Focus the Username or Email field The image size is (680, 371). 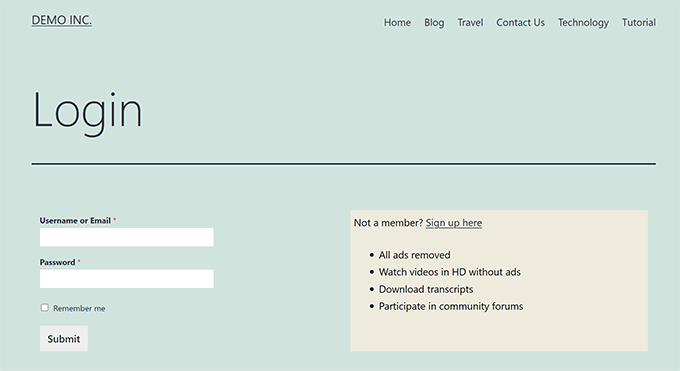coord(127,237)
